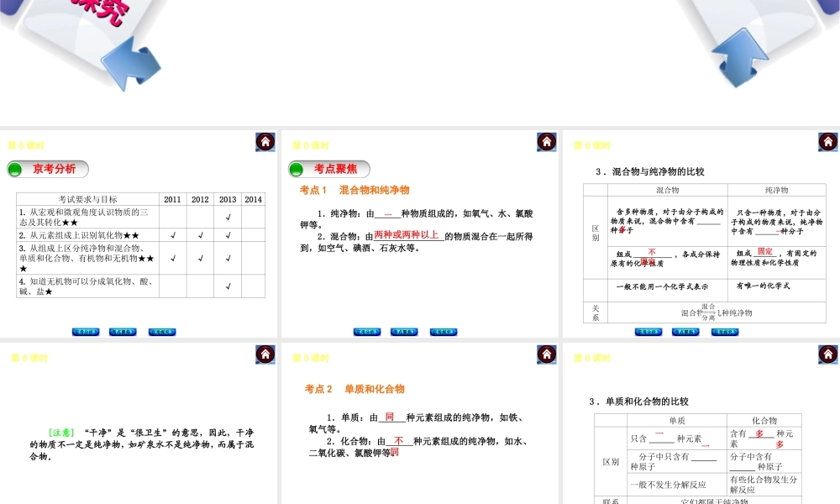Click row 从元素组成上识别氧化物
Viewport: 840px width, 504px height.
141,235
